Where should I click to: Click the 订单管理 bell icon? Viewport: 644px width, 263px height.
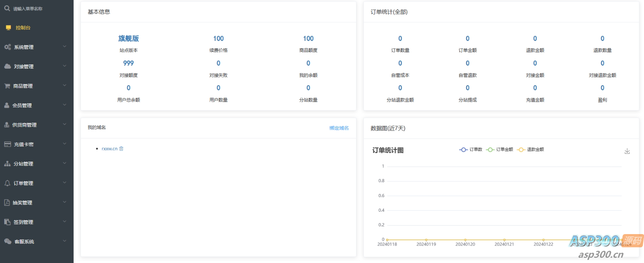[x=7, y=183]
